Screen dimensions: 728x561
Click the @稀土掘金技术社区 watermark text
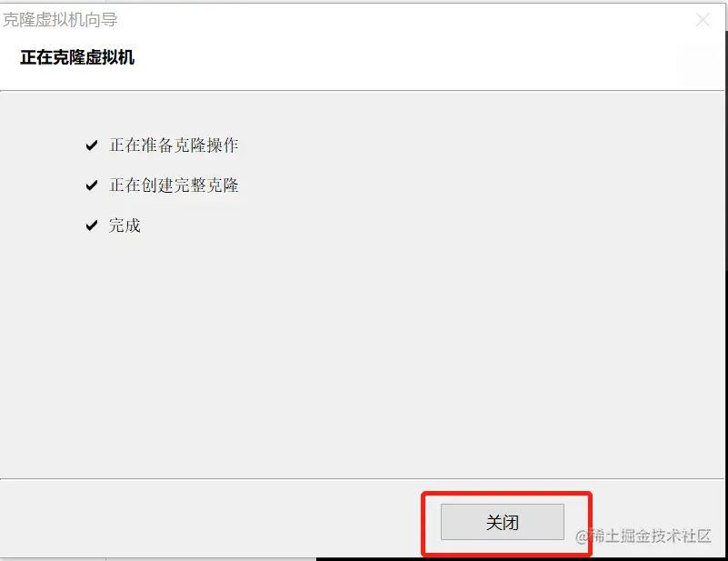pyautogui.click(x=643, y=536)
